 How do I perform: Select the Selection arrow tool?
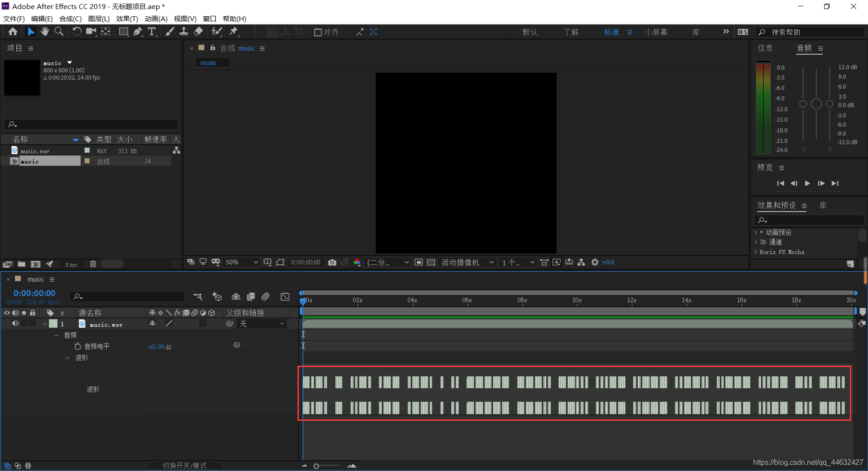31,32
